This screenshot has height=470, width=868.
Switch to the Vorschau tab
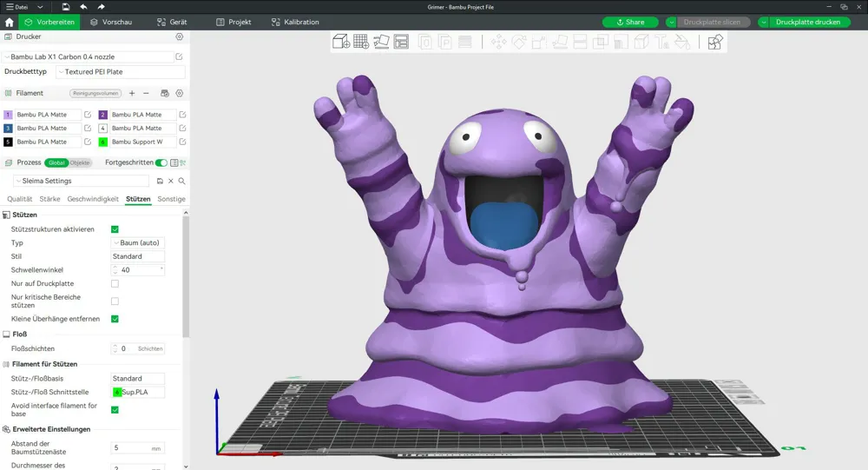(111, 23)
